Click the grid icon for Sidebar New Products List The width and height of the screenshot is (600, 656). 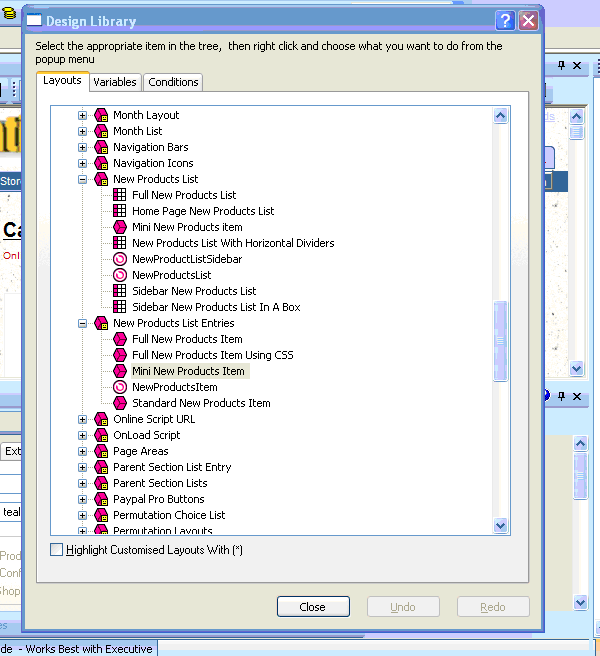coord(120,291)
